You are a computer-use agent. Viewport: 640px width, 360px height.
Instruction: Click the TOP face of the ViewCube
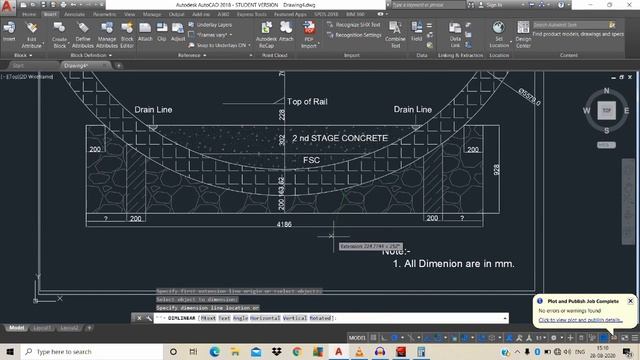(607, 111)
